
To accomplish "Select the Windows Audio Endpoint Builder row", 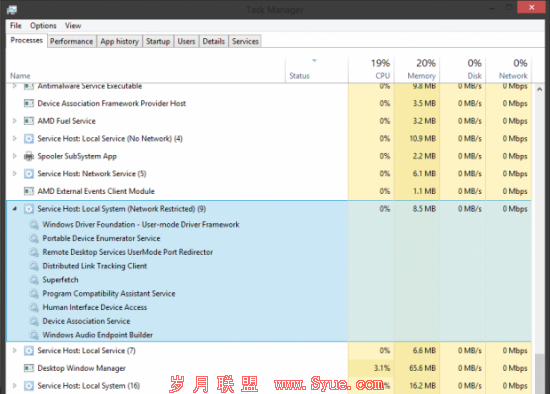I will click(x=269, y=335).
